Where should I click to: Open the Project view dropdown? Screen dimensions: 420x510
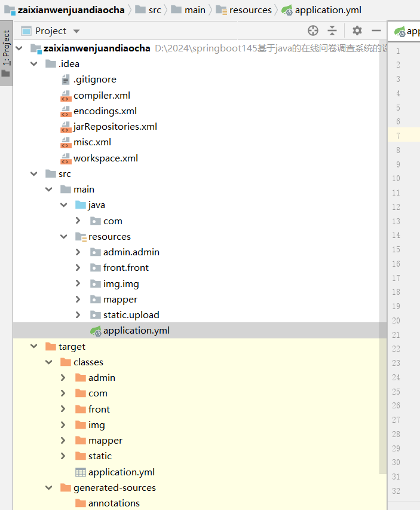(76, 31)
